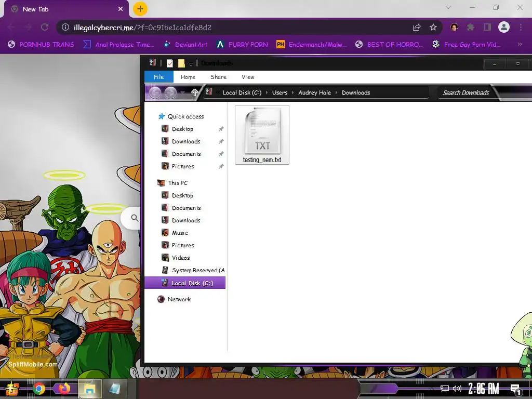Open the DeviantArt bookmark
This screenshot has height=399, width=532.
point(185,45)
